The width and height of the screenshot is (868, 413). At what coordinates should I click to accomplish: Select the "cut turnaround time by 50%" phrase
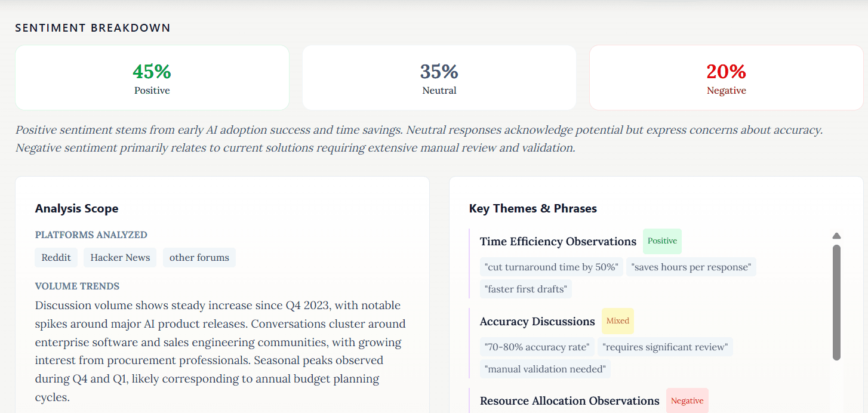coord(551,267)
